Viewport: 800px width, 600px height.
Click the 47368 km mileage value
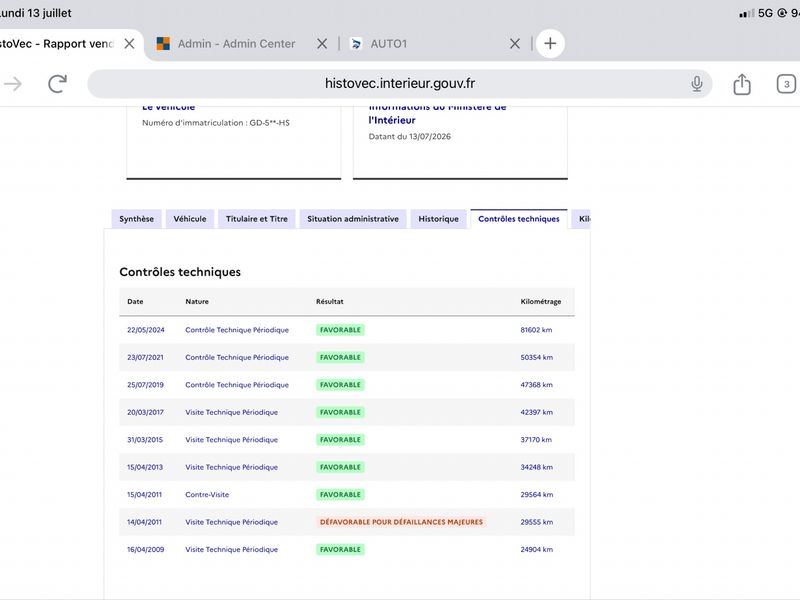[537, 385]
